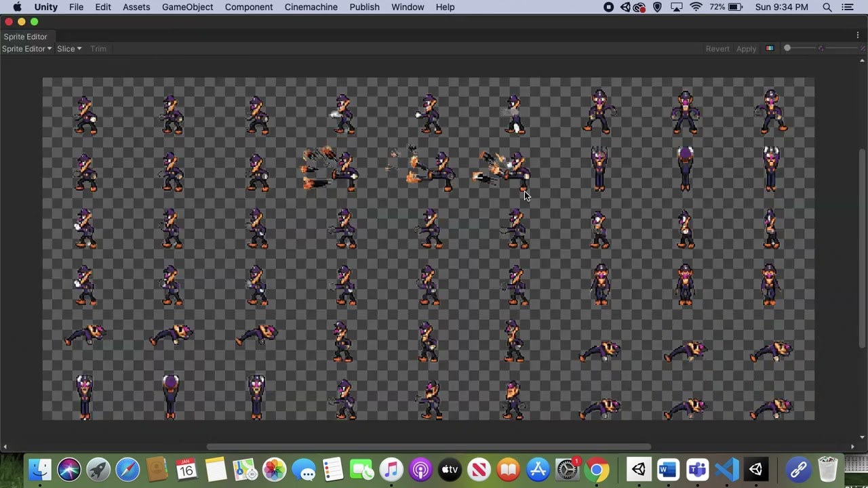Open the Component menu

pyautogui.click(x=249, y=7)
